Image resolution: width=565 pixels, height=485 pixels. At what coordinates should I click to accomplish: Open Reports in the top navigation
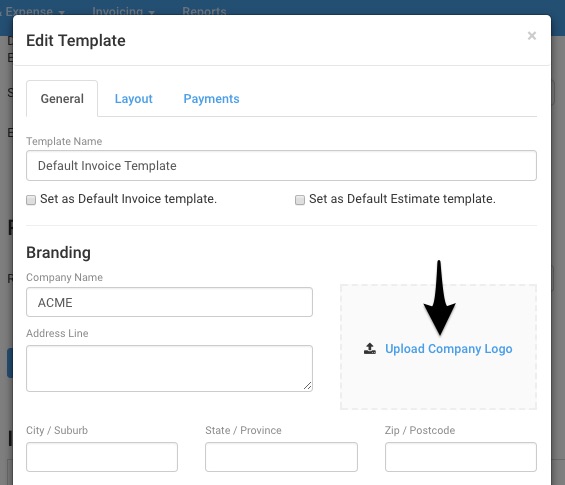tap(204, 12)
